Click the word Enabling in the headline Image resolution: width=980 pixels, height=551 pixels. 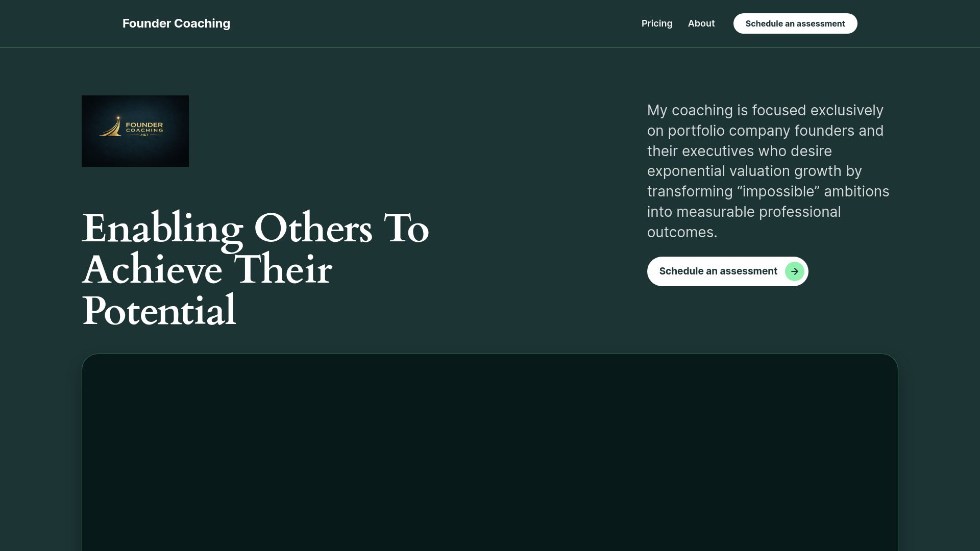(162, 229)
